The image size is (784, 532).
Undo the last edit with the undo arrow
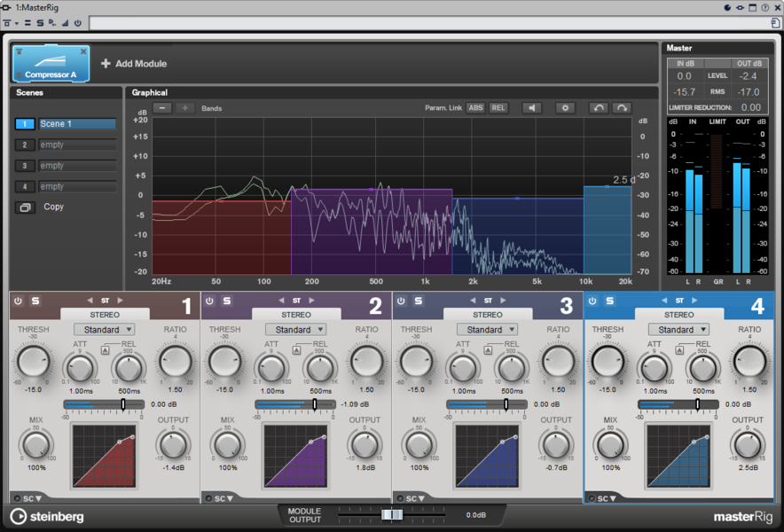[x=599, y=108]
